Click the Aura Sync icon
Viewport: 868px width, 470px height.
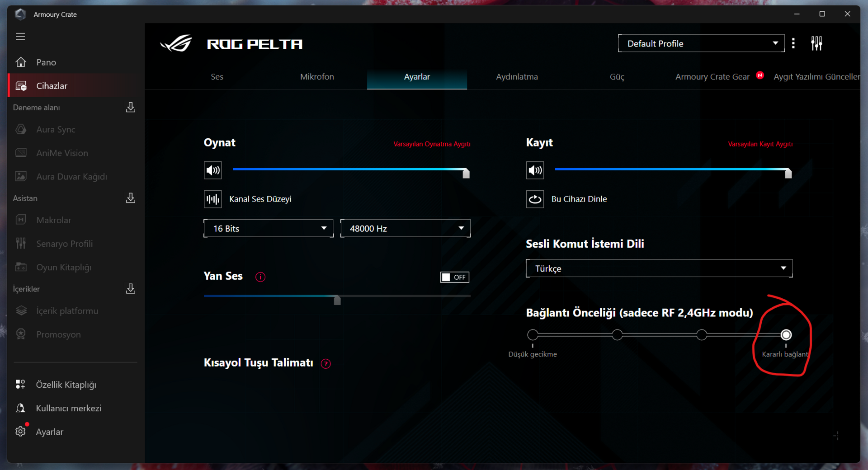pos(21,129)
